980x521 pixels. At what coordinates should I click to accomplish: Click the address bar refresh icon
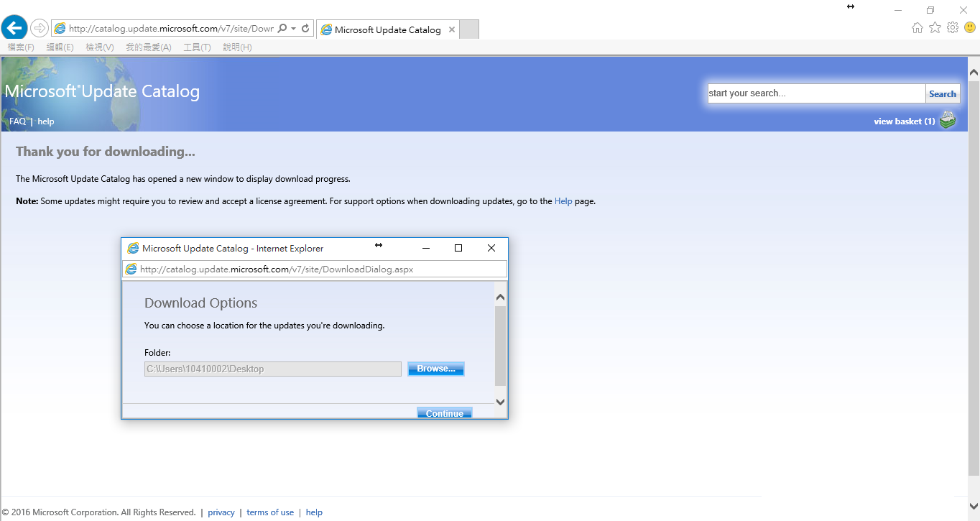(305, 29)
